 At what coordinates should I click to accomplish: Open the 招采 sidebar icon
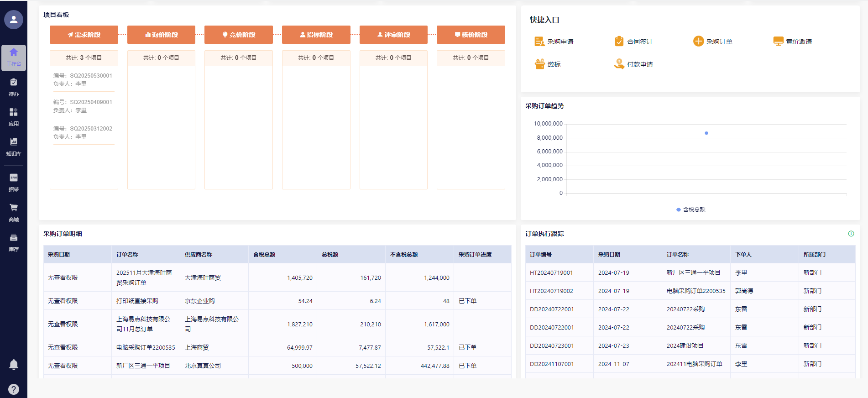[x=14, y=182]
